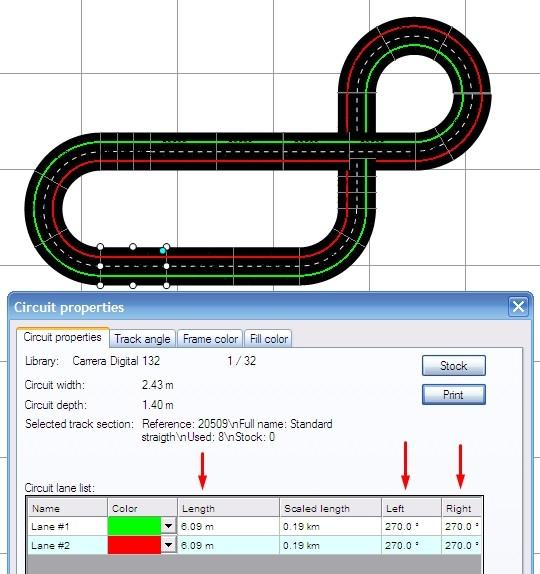540x574 pixels.
Task: Expand the Lane #2 color dropdown
Action: point(168,545)
